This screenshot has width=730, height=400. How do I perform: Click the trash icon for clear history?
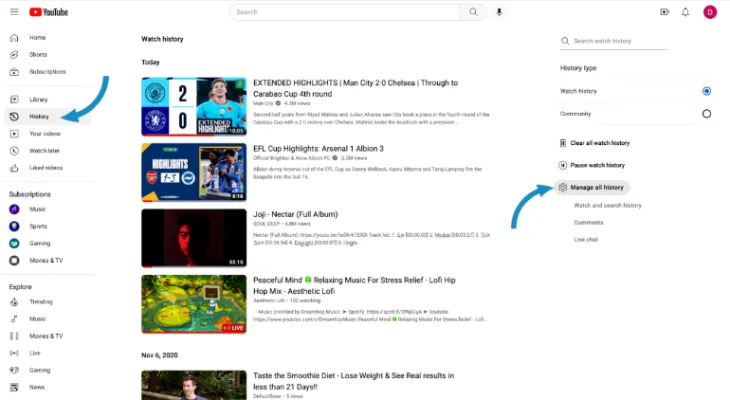click(562, 143)
